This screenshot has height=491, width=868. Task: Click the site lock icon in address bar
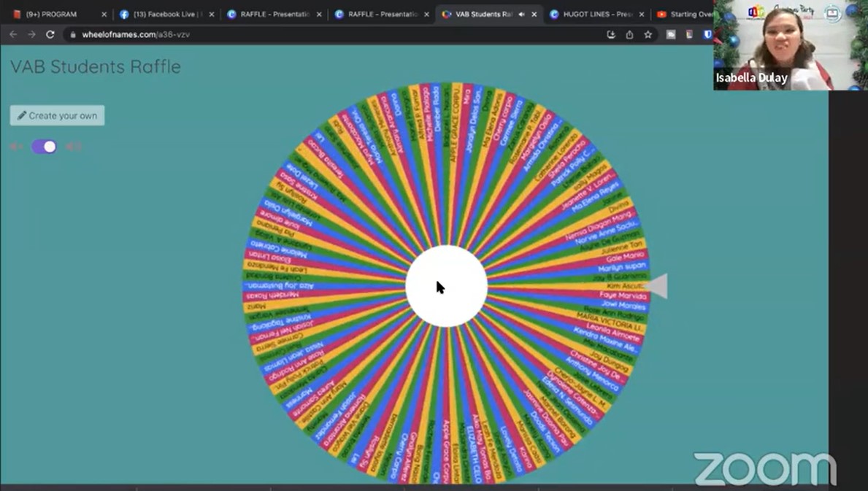click(72, 34)
